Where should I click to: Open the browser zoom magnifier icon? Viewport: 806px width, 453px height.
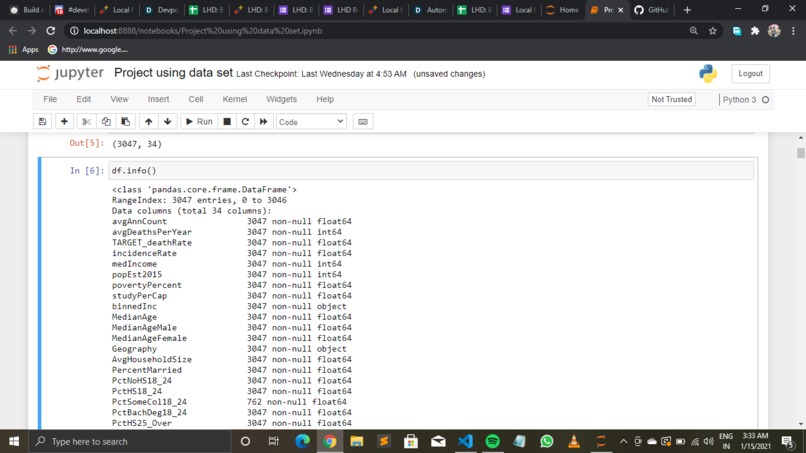point(693,31)
